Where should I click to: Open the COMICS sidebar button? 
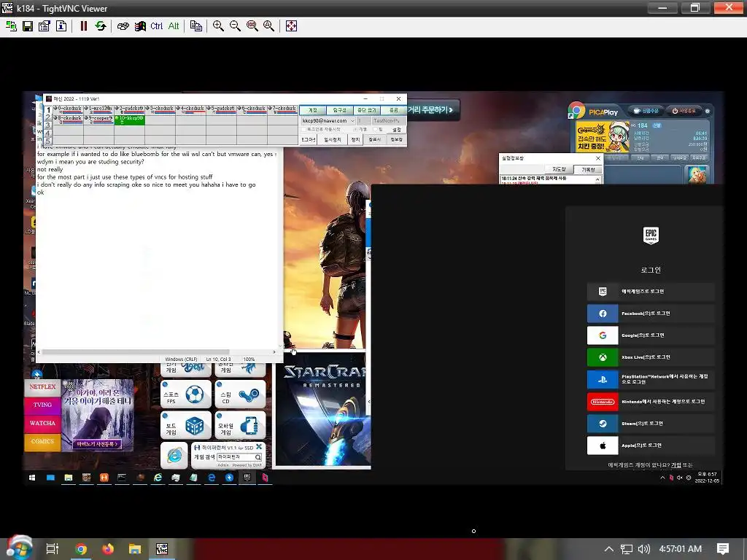[42, 441]
